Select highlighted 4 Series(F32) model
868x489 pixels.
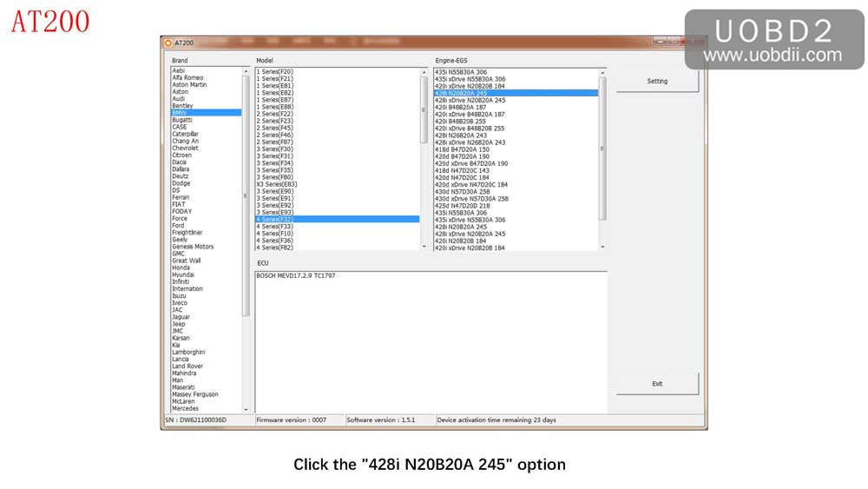point(337,219)
